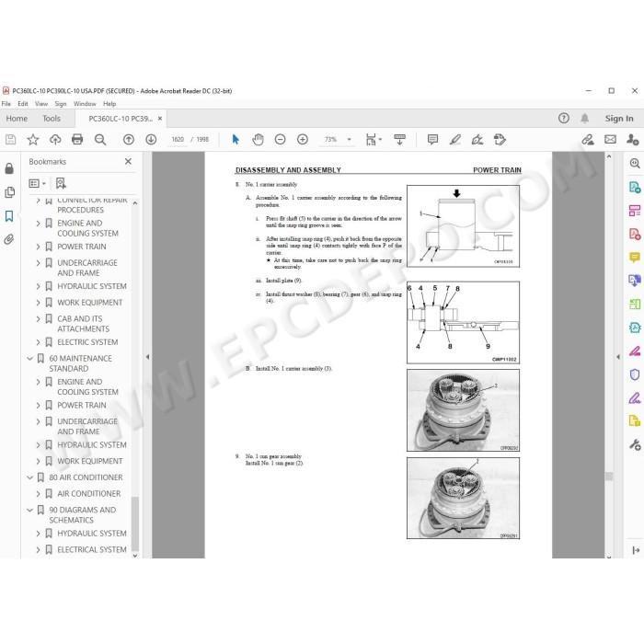Viewport: 644px width, 644px height.
Task: Add a sticky note comment
Action: pos(432,140)
